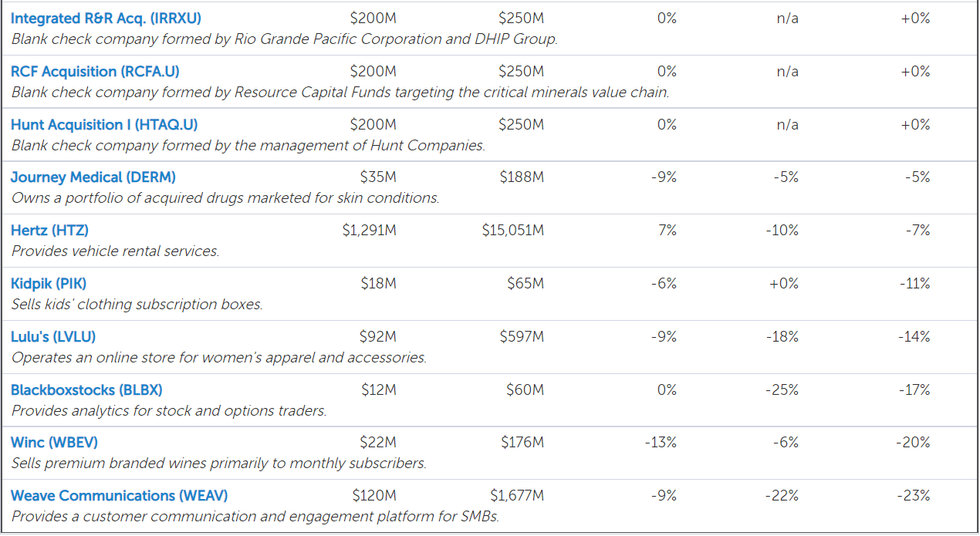Screen dimensions: 980x536
Task: Click $200M in the Integrated R&R Acq. row
Action: coord(373,19)
